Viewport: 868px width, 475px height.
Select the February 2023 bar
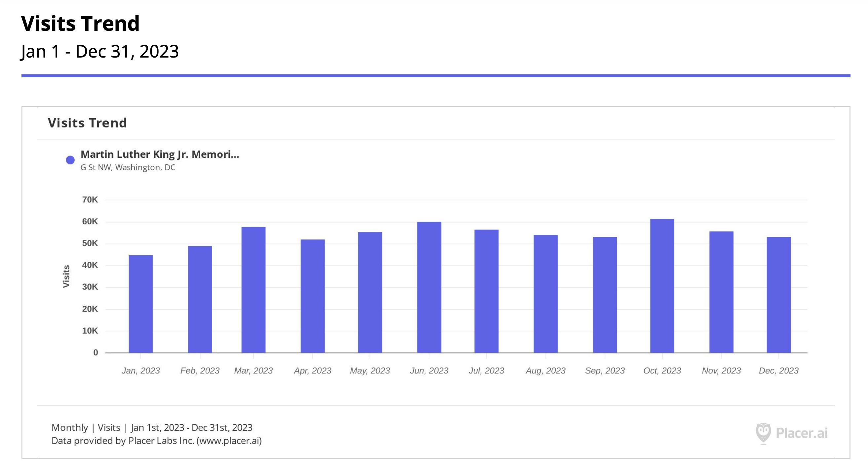point(200,299)
